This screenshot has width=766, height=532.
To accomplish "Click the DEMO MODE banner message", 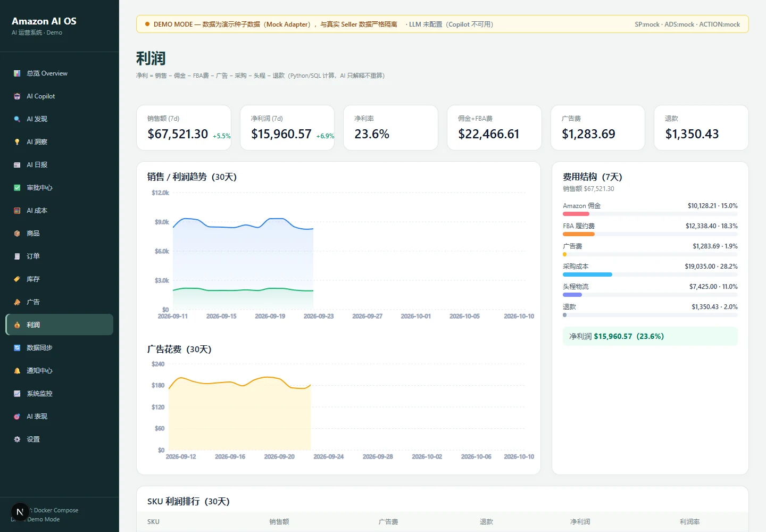I will 276,24.
